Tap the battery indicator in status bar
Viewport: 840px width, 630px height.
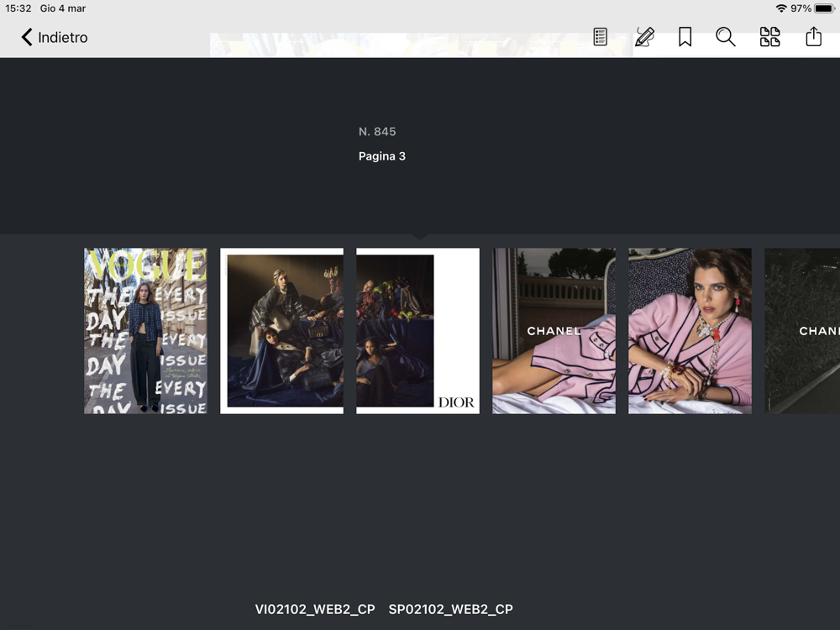click(x=824, y=8)
